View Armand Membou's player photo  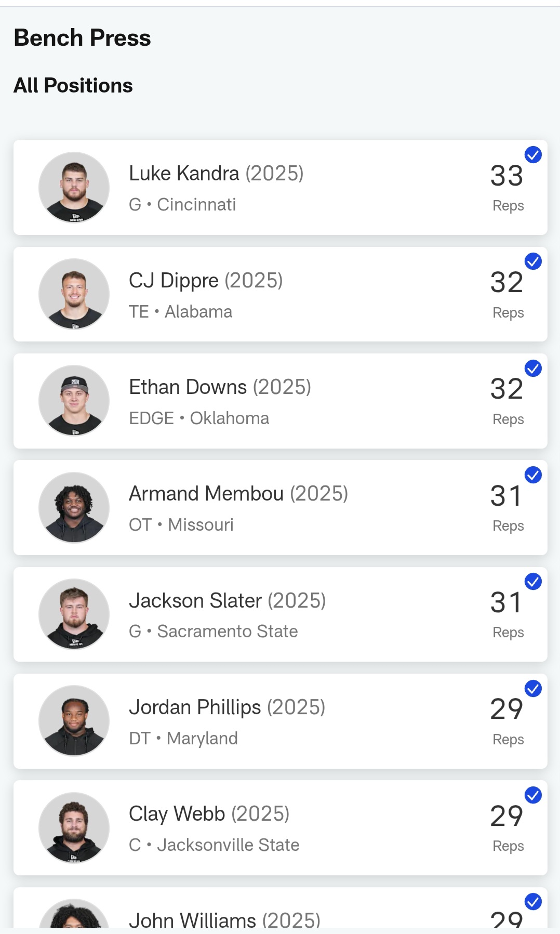[74, 507]
